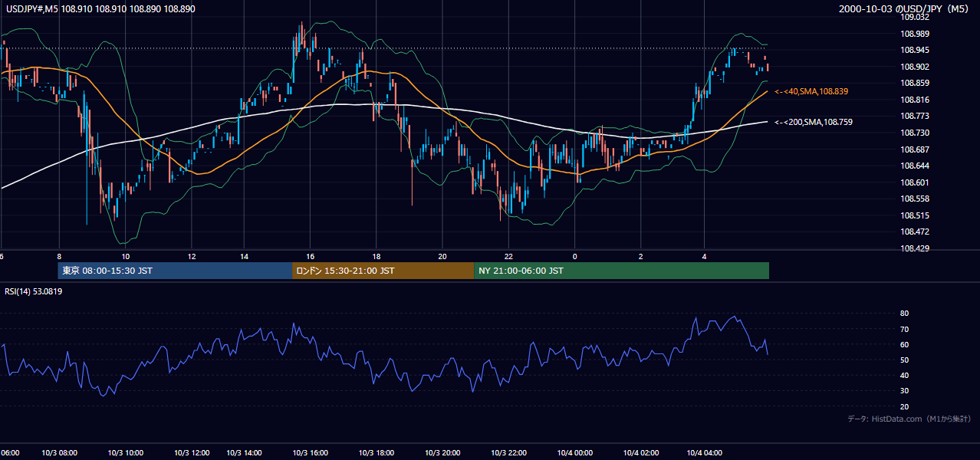This screenshot has width=980, height=460.
Task: Click the 2000-10-03 のUSD/JPY（M5） chart title
Action: pos(905,9)
